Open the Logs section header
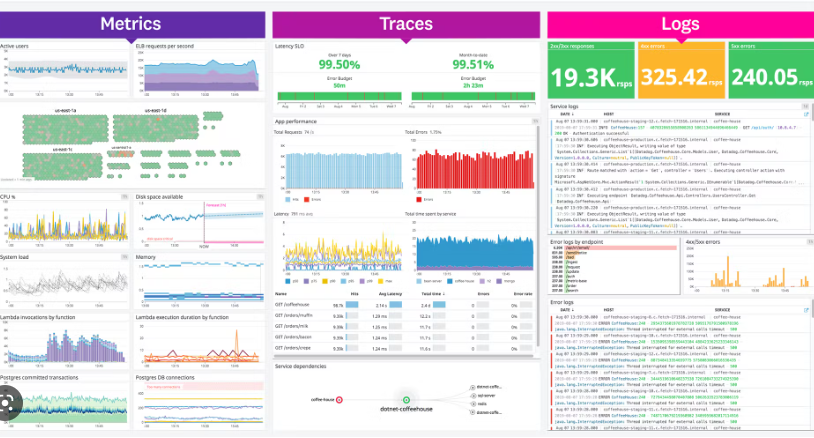814x438 pixels. tap(680, 23)
